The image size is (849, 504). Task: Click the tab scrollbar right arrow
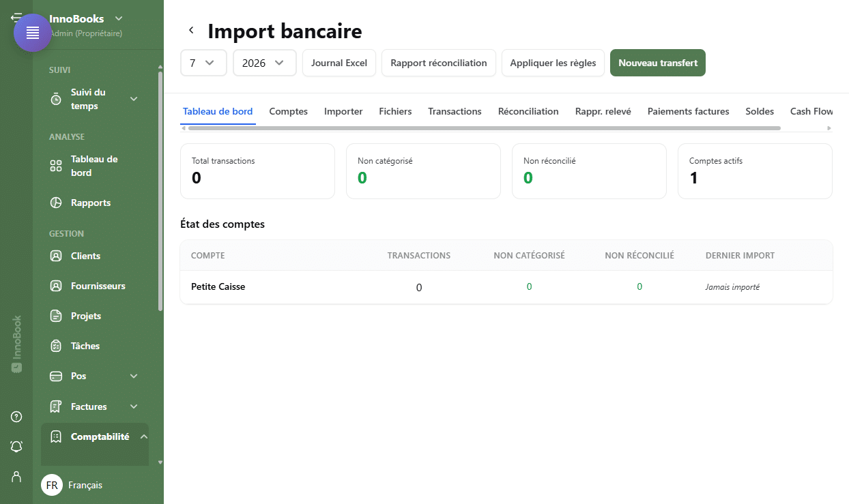click(x=829, y=128)
